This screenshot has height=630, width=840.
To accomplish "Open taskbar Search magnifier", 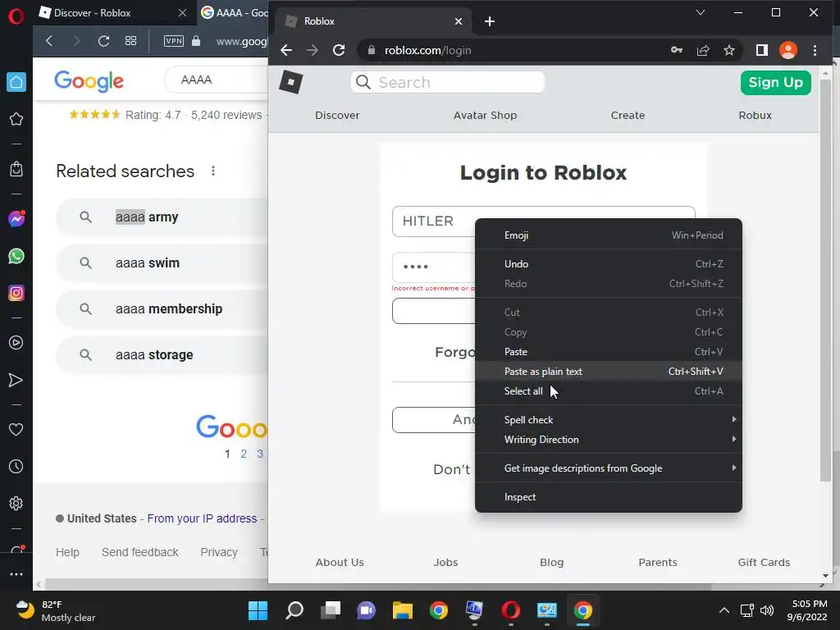I will click(x=294, y=610).
